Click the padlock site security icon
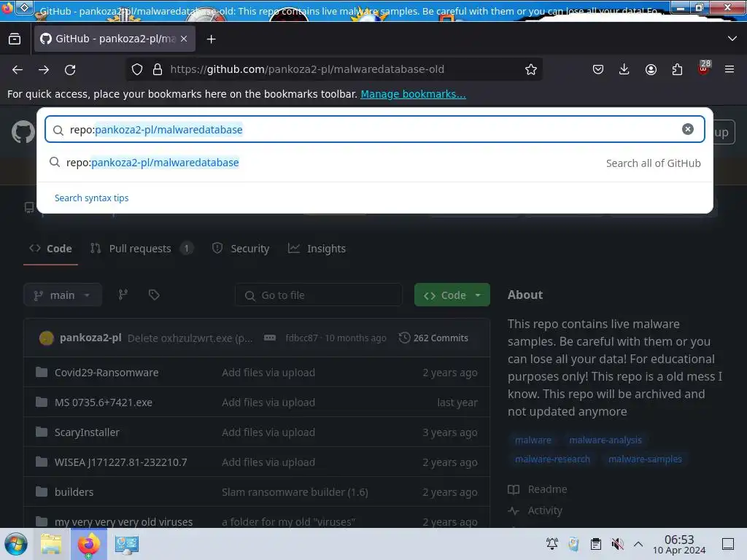 [x=158, y=69]
